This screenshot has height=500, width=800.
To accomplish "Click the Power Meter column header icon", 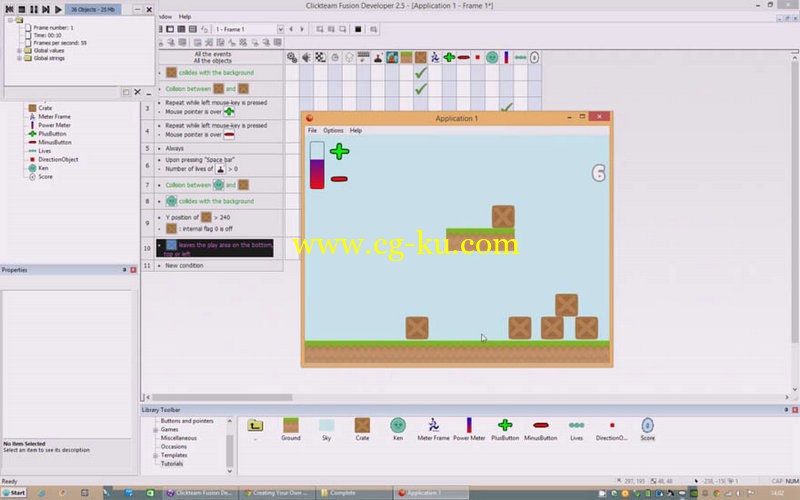I will coord(506,58).
